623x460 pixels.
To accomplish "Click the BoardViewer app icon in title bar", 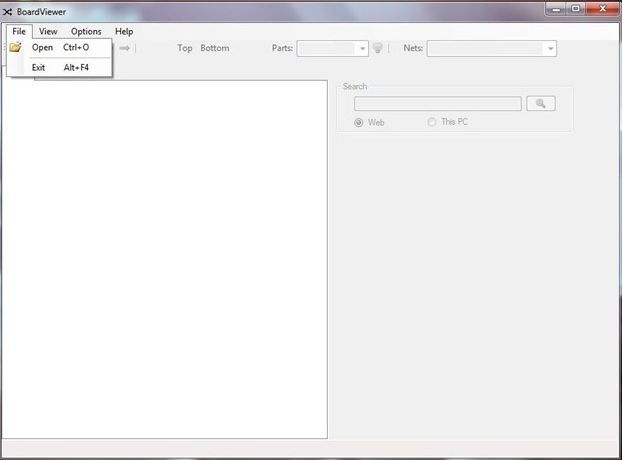I will click(x=8, y=11).
